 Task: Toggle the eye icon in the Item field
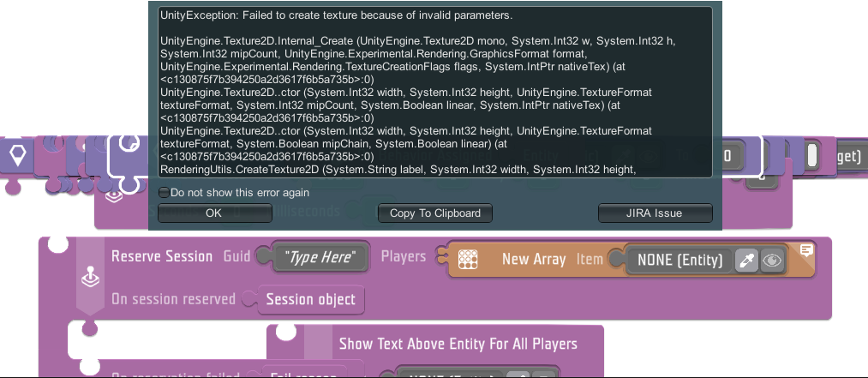coord(772,261)
